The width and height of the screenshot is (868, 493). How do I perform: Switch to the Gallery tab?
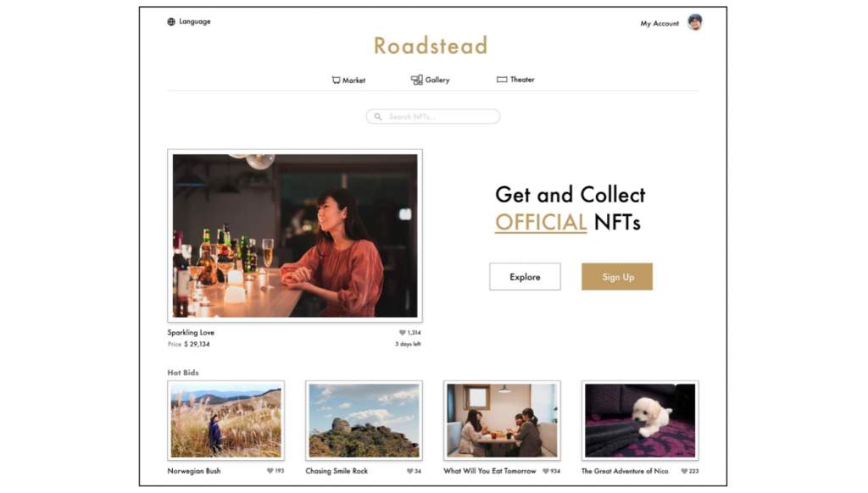(430, 80)
